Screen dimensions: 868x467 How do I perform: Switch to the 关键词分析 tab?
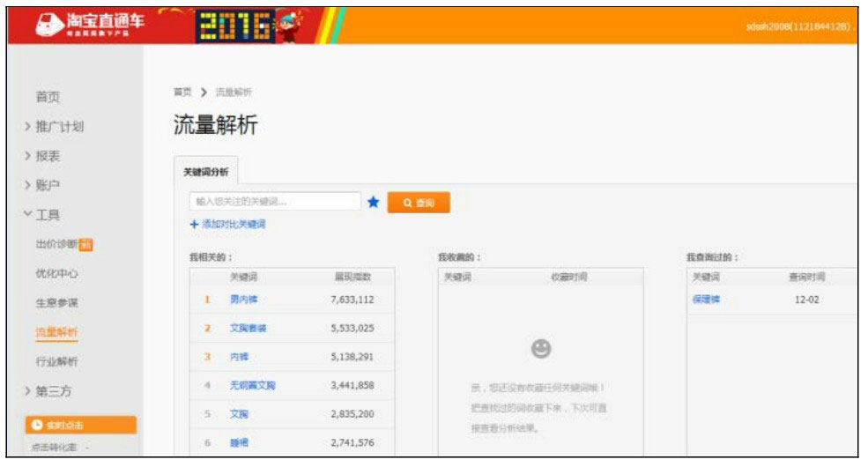point(204,172)
